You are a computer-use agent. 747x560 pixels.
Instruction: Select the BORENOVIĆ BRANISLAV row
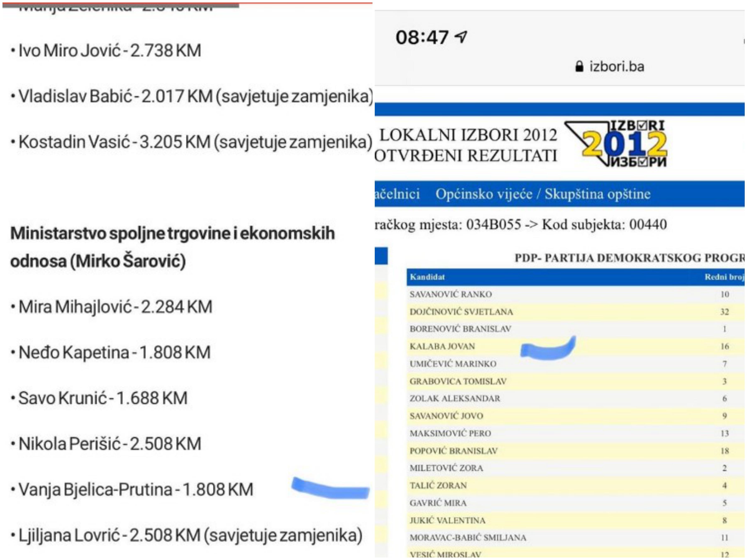pyautogui.click(x=576, y=329)
